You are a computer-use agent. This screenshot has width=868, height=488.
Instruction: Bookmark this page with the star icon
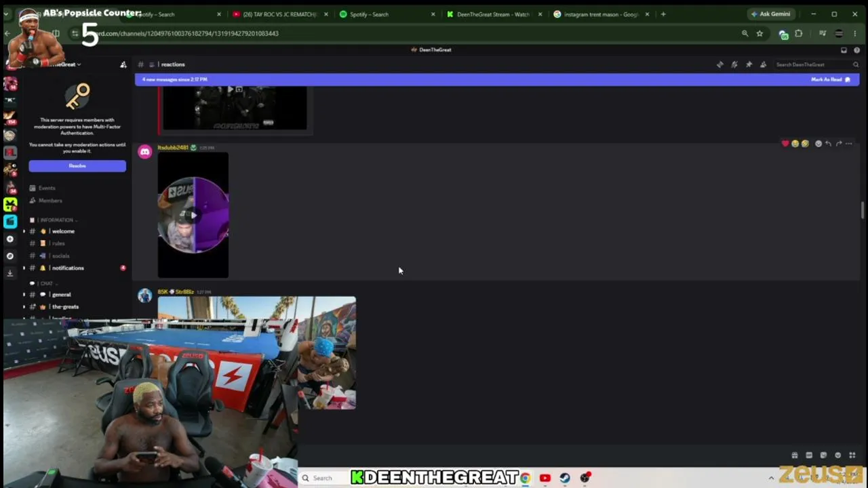[x=759, y=33]
